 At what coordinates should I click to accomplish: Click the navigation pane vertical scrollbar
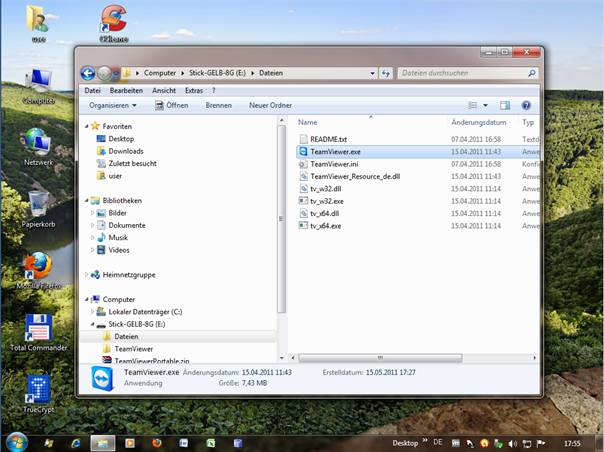click(281, 218)
